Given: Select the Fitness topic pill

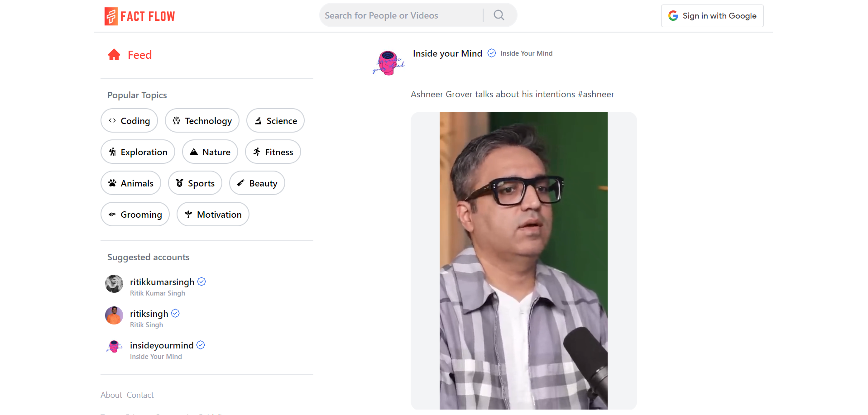Looking at the screenshot, I should (273, 152).
